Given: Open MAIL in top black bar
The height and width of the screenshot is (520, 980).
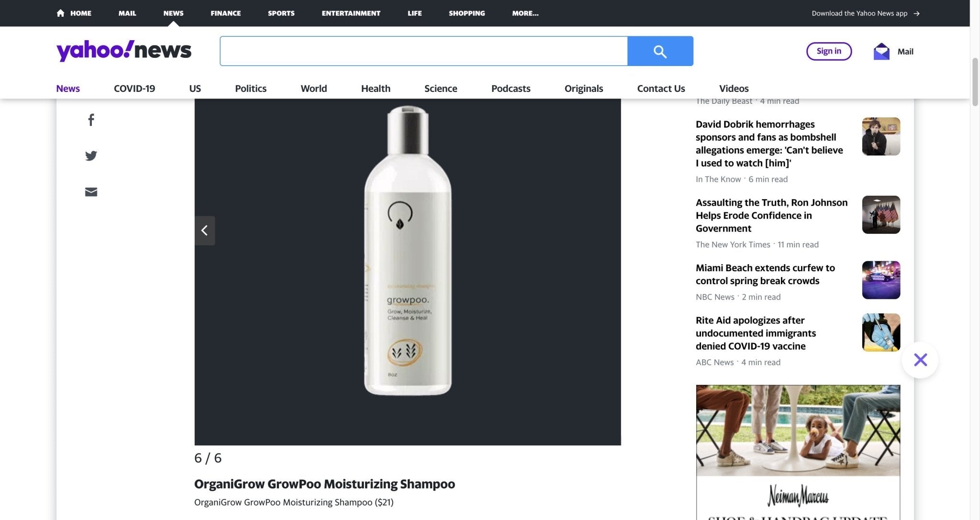Looking at the screenshot, I should pyautogui.click(x=127, y=13).
